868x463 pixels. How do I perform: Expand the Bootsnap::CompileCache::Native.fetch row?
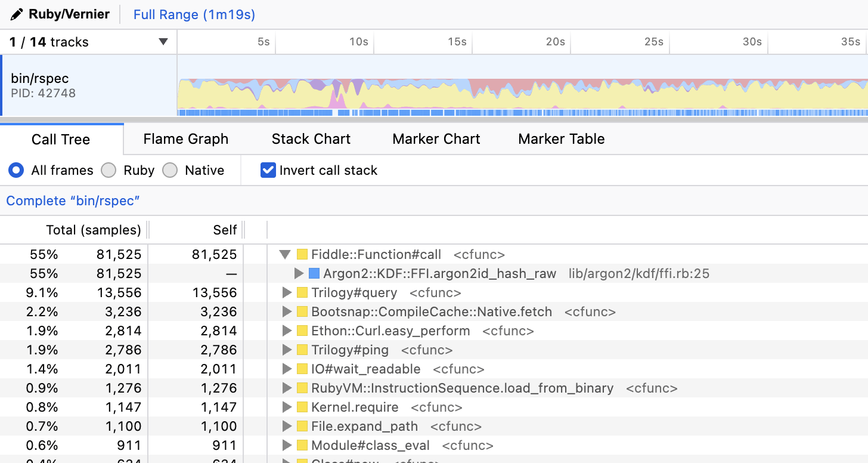pyautogui.click(x=287, y=312)
